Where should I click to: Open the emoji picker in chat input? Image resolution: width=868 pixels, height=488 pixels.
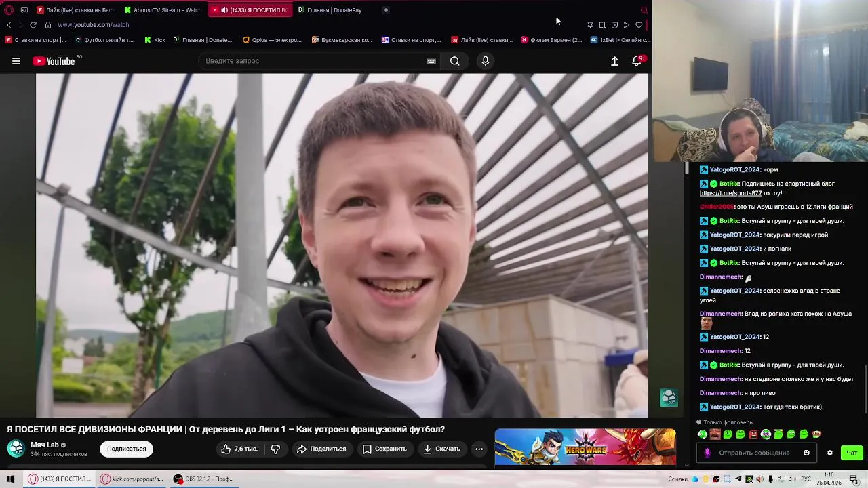point(806,453)
